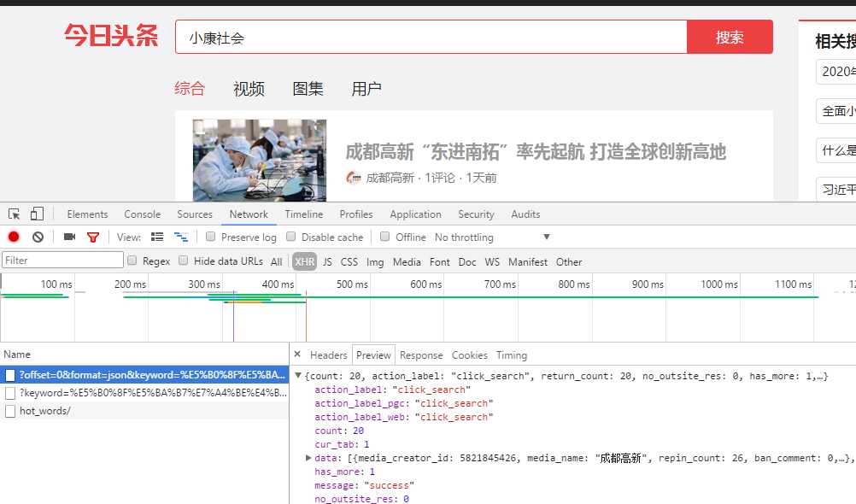Select the ?keyword=%E5%B0%8F request row
The width and height of the screenshot is (856, 504).
(144, 393)
